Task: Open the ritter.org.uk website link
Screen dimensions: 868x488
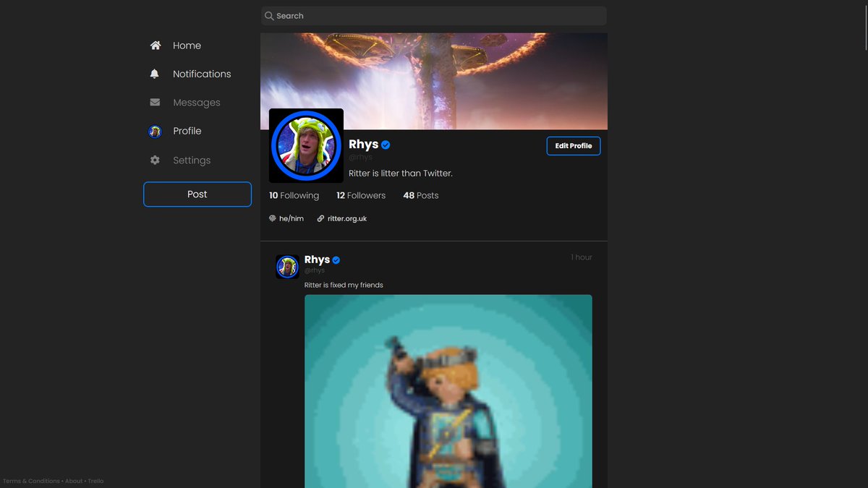Action: (x=346, y=218)
